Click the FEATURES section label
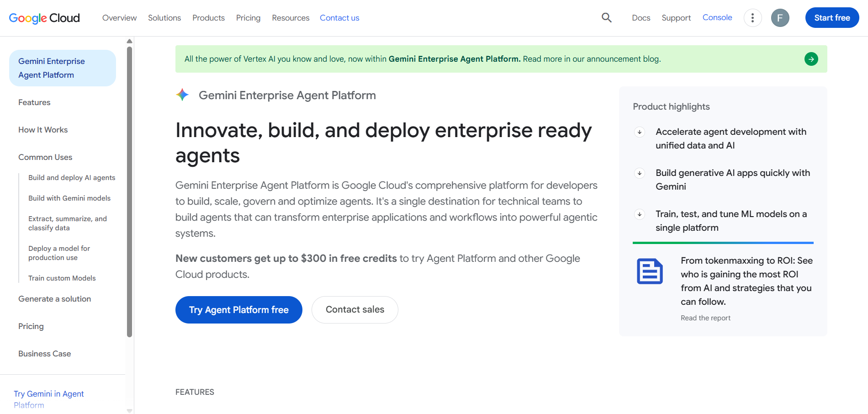The width and height of the screenshot is (868, 414). [x=195, y=392]
